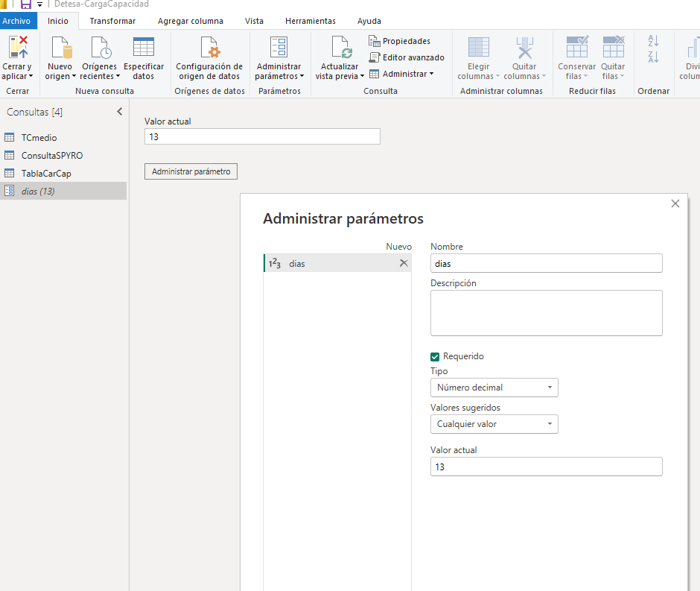Click the Elegir columnas icon
The width and height of the screenshot is (700, 591).
click(x=479, y=48)
